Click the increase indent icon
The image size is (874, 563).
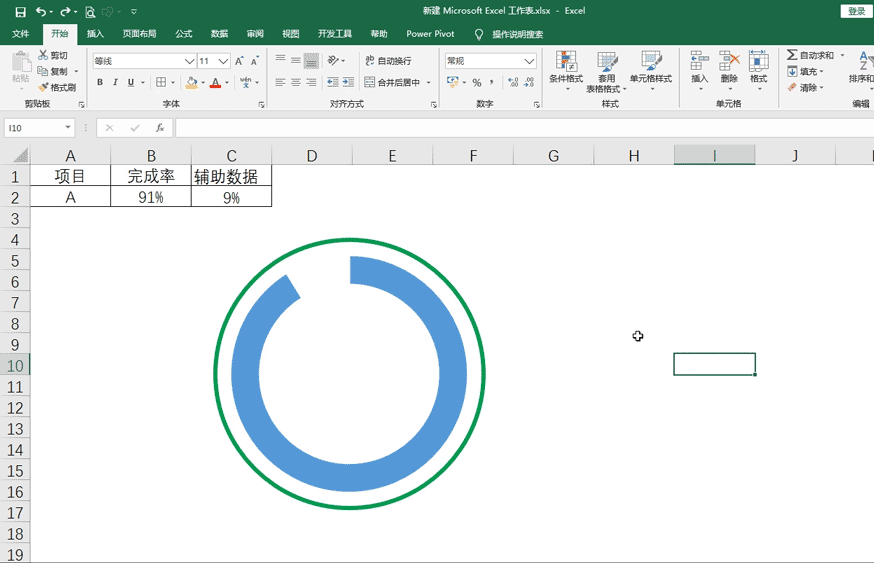click(348, 82)
